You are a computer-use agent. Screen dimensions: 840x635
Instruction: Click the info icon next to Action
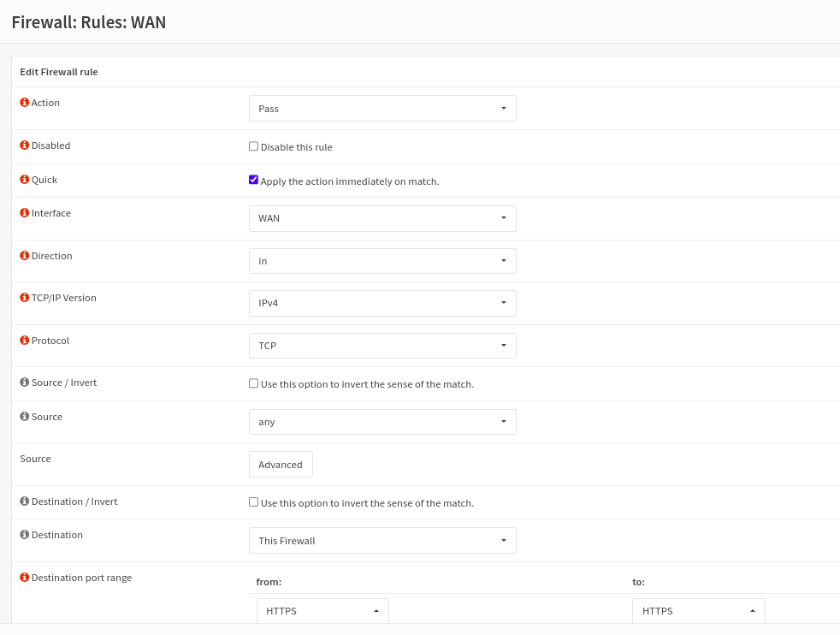click(24, 102)
